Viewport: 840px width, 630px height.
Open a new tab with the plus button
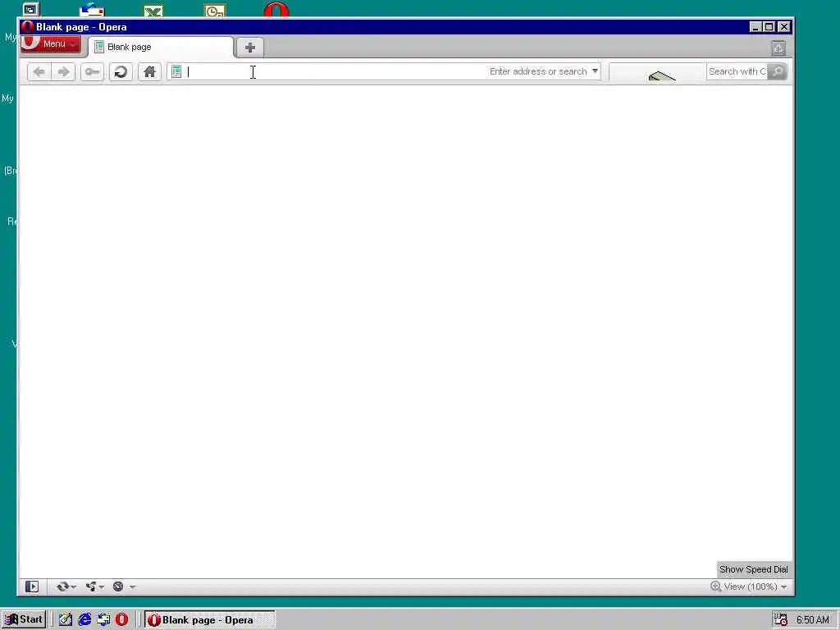pos(249,47)
